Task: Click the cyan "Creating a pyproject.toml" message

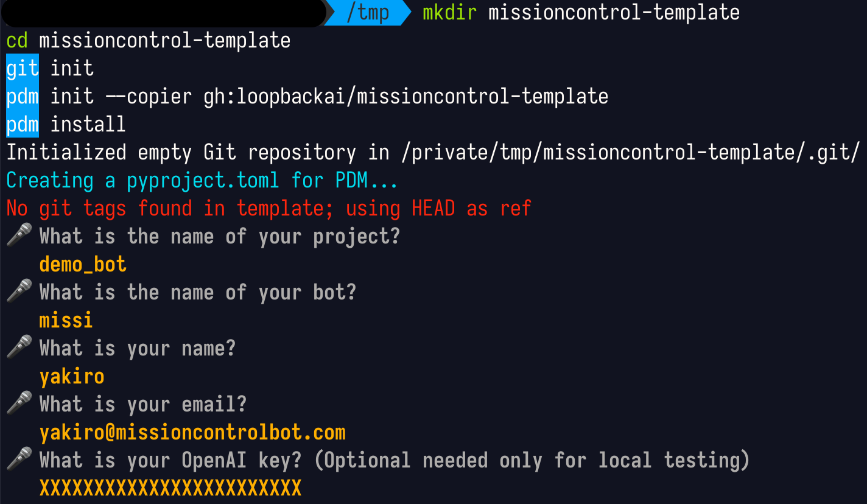Action: pyautogui.click(x=202, y=181)
